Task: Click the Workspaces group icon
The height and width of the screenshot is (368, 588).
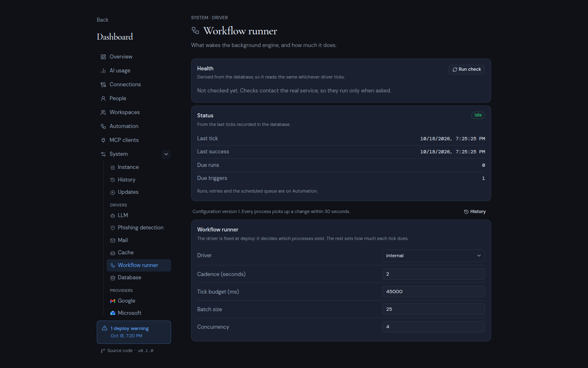Action: click(x=103, y=112)
